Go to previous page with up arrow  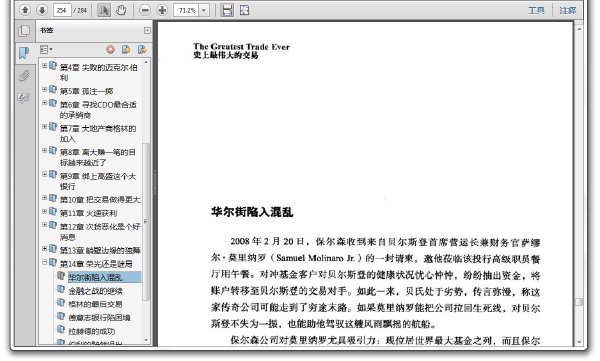[25, 10]
